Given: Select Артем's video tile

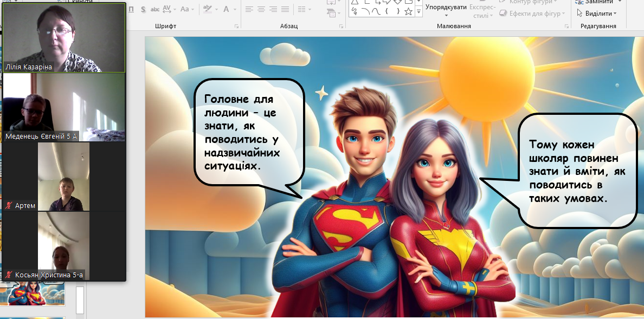Looking at the screenshot, I should (63, 177).
